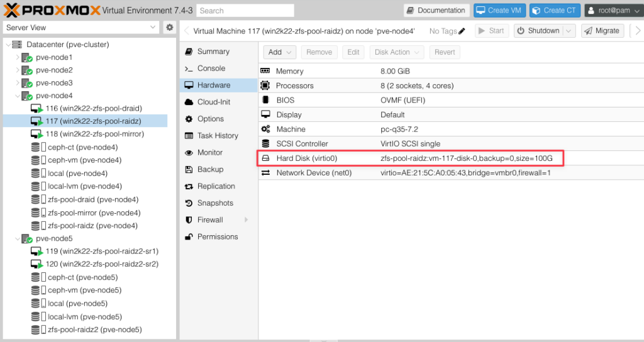
Task: Click the Edit button
Action: 353,52
